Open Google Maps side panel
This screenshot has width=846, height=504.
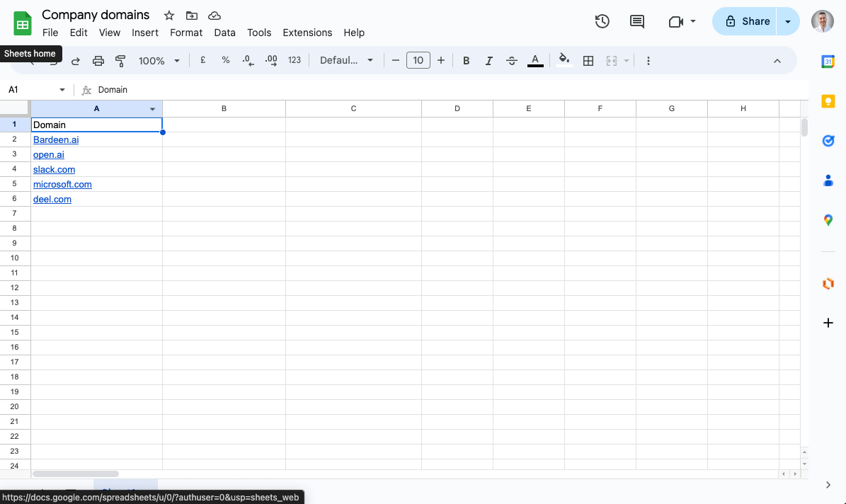point(828,220)
